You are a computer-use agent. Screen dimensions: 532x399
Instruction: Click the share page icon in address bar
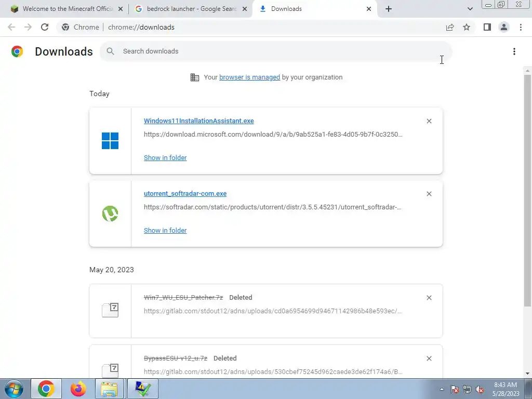pyautogui.click(x=450, y=27)
